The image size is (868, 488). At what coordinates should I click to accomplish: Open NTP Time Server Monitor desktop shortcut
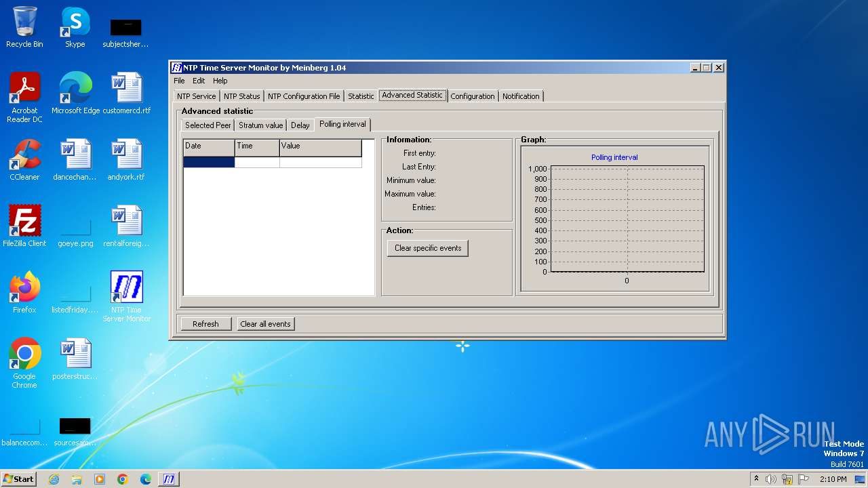[127, 297]
